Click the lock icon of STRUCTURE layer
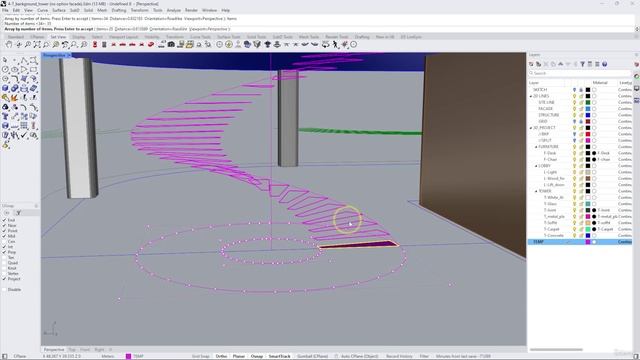Viewport: 640px width, 360px height. point(581,115)
